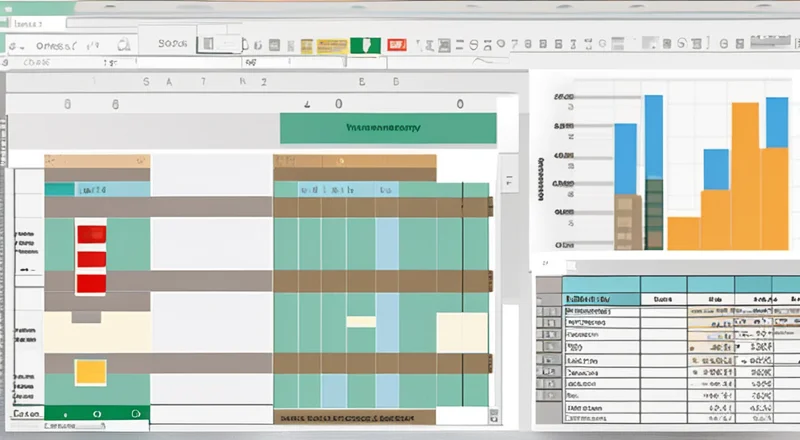The width and height of the screenshot is (800, 440).
Task: Open the box with 'S' text in toolbar
Action: (173, 44)
